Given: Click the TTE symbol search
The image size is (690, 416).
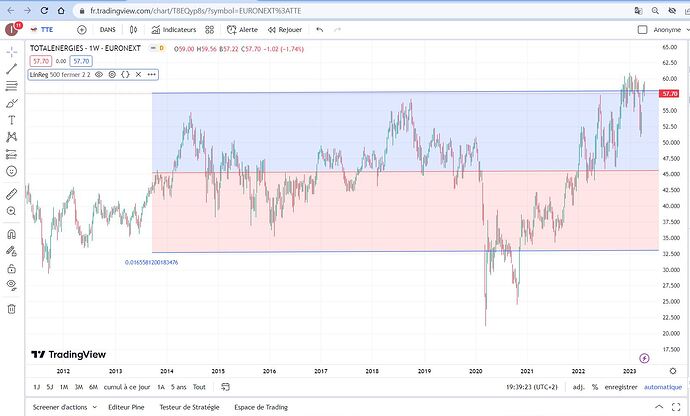Looking at the screenshot, I should click(42, 29).
